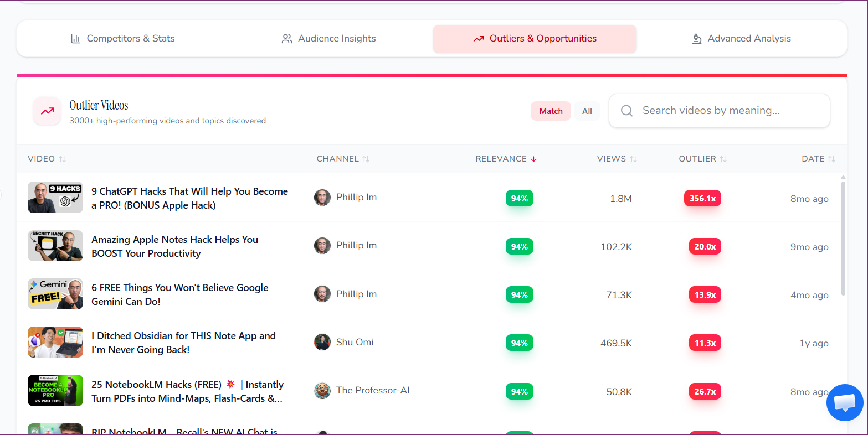The image size is (868, 435).
Task: Click the 26.7x outlier badge
Action: 705,391
